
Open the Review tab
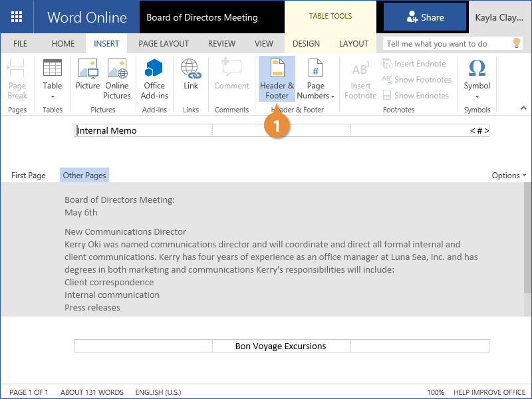[221, 44]
